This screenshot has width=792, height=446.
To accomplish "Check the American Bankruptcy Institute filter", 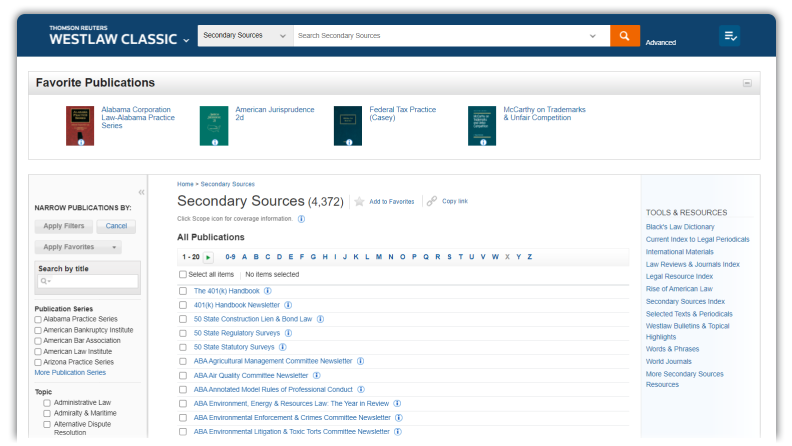I will click(x=38, y=330).
